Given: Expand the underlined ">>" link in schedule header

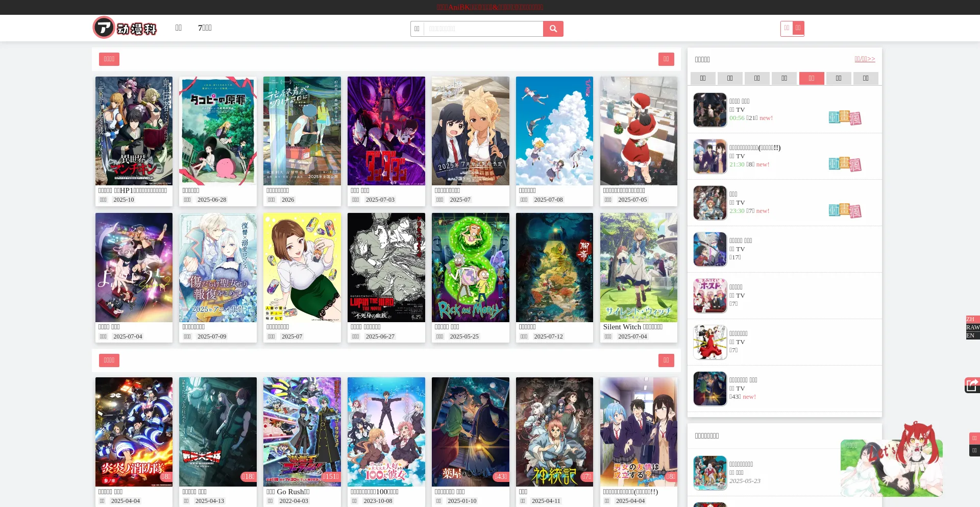Looking at the screenshot, I should pos(865,59).
